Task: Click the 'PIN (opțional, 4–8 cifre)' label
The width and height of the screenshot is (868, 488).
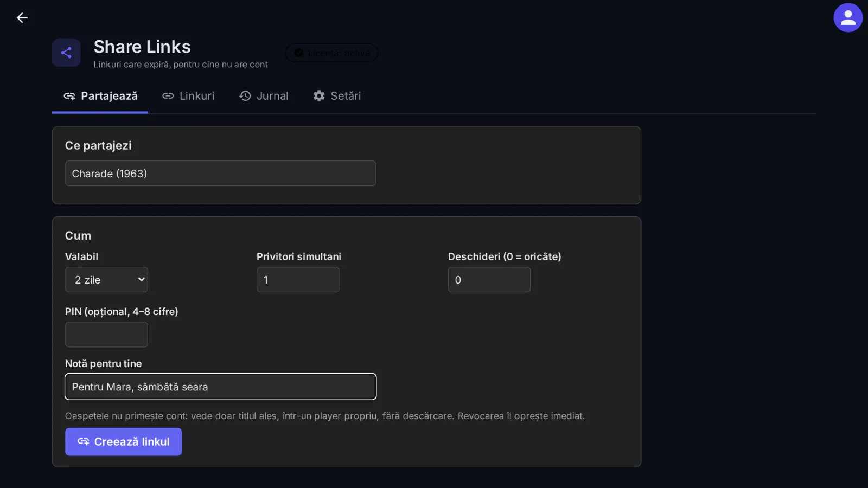Action: pos(122,312)
